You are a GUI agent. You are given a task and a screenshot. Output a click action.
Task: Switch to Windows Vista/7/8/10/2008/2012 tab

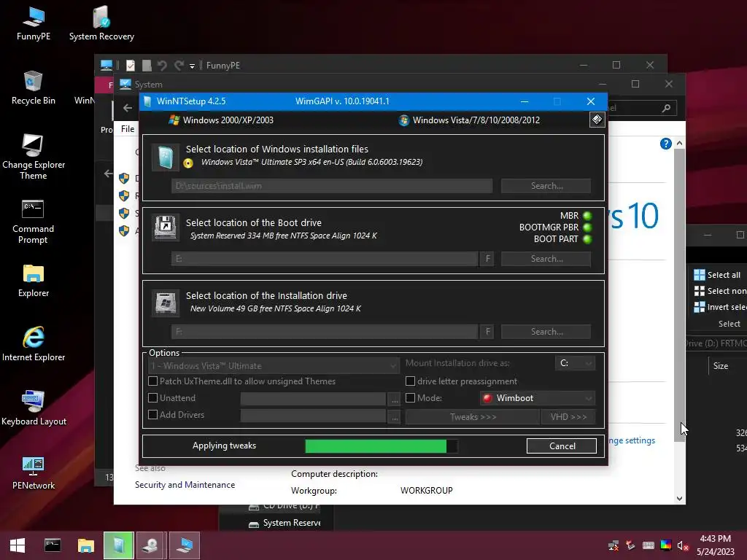coord(469,120)
